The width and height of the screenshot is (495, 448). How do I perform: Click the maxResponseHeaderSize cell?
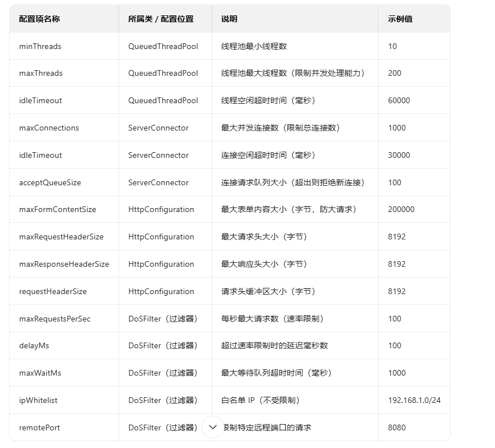click(64, 264)
